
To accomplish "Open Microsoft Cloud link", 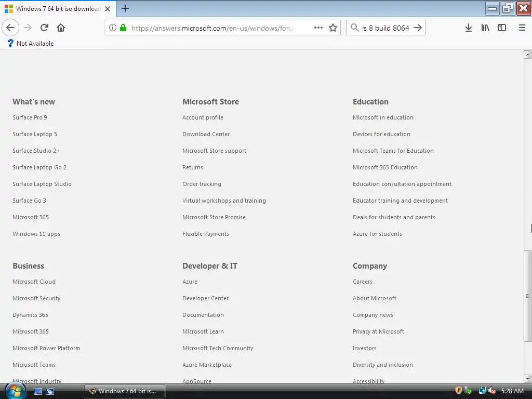I will pos(34,282).
